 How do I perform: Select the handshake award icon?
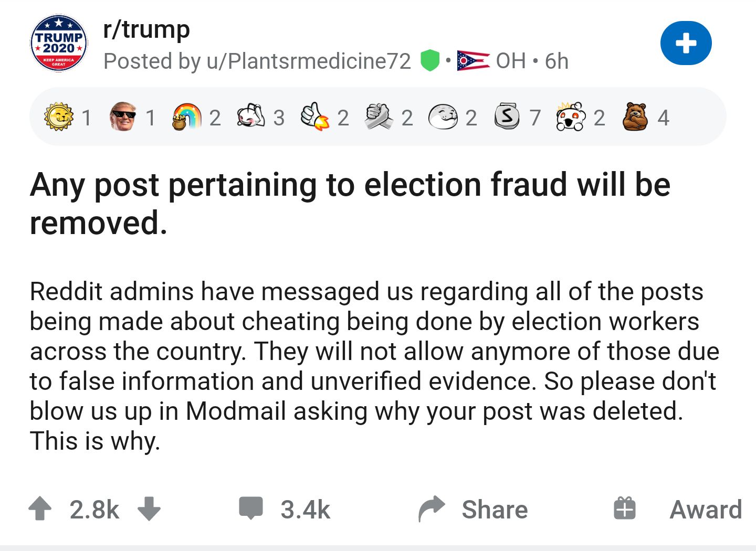click(379, 115)
